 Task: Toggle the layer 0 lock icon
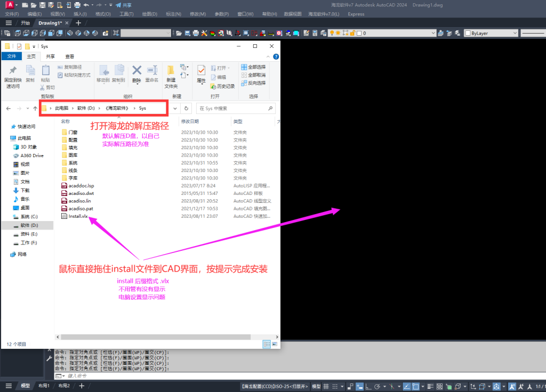(x=352, y=33)
